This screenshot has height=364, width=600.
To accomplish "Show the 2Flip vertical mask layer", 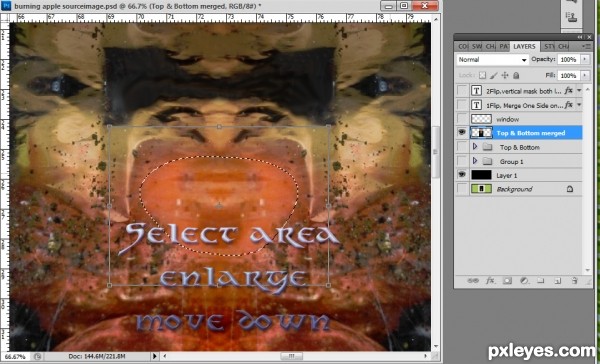I will pyautogui.click(x=462, y=91).
